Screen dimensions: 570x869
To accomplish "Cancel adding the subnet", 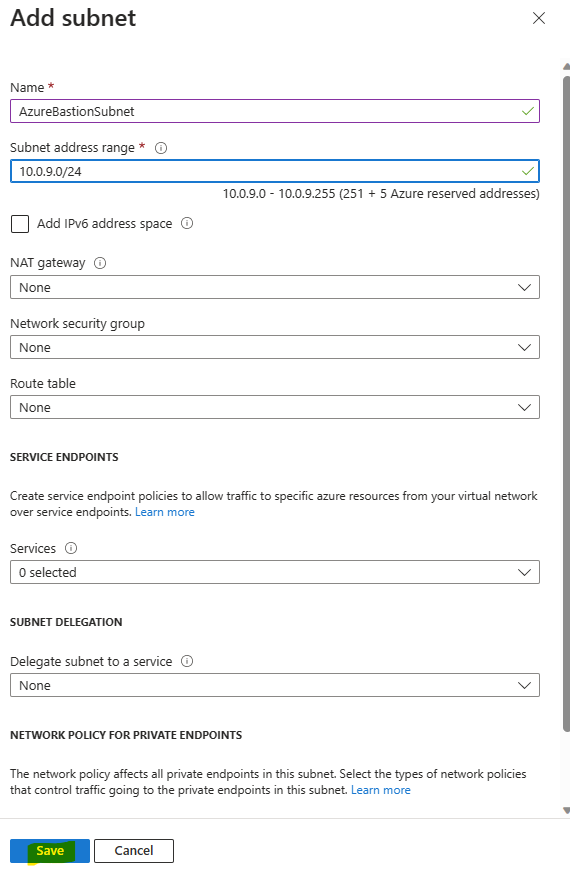I will [x=134, y=851].
